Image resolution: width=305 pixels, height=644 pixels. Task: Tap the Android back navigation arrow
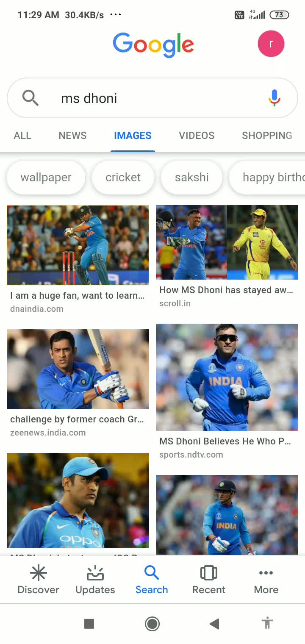214,623
